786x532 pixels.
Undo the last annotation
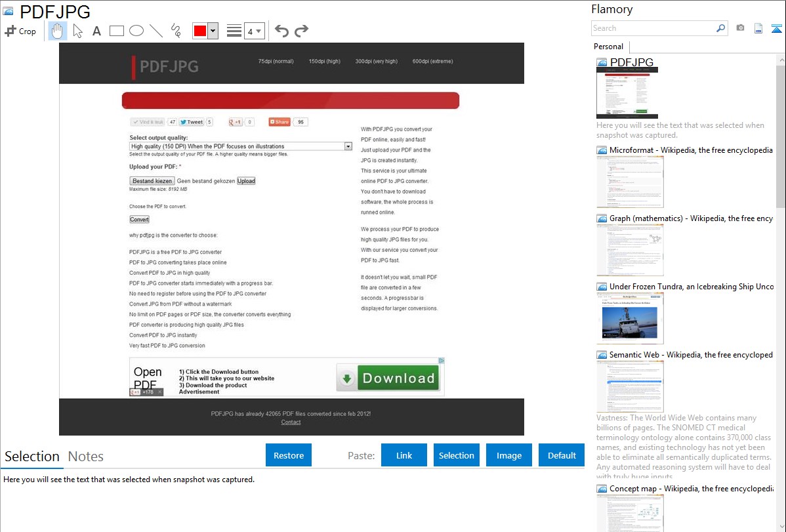pyautogui.click(x=281, y=31)
